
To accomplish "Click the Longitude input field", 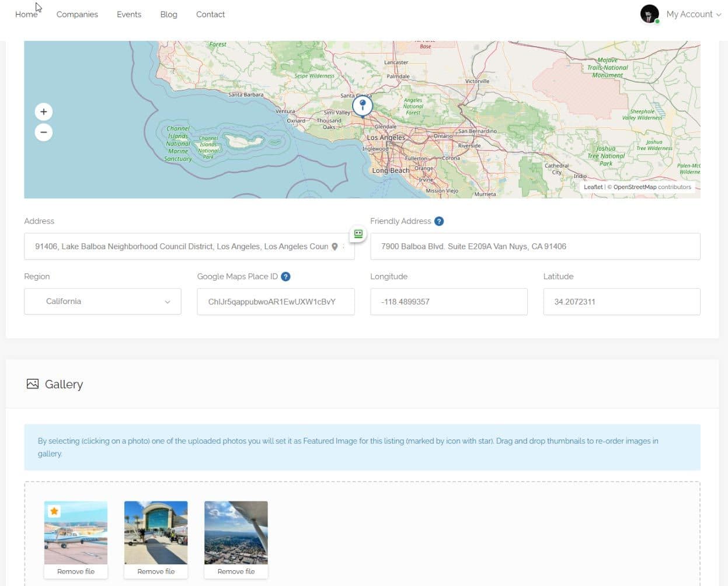I will click(448, 302).
